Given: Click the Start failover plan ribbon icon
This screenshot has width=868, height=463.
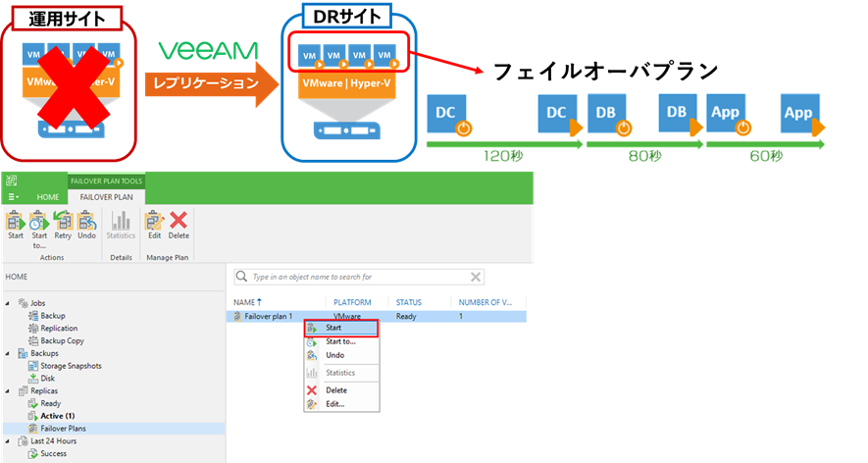Looking at the screenshot, I should tap(16, 226).
